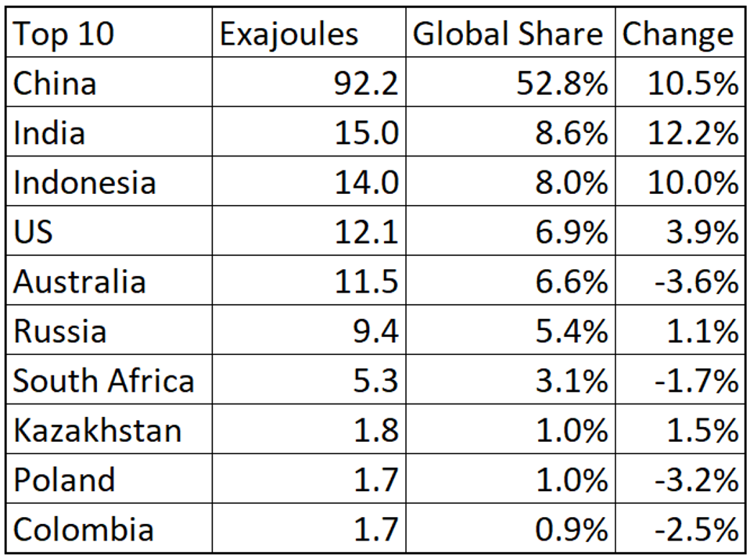
Task: Select the "Kazakhstan" row label
Action: [x=97, y=430]
